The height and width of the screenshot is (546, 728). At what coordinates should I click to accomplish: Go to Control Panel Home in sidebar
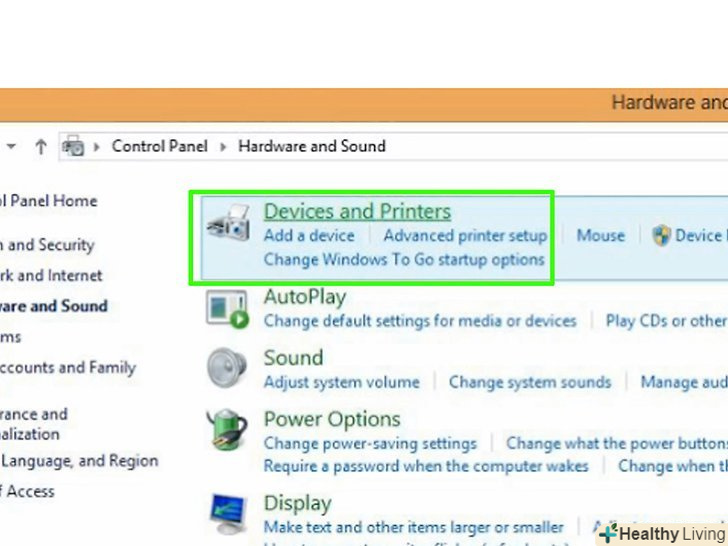click(x=49, y=201)
